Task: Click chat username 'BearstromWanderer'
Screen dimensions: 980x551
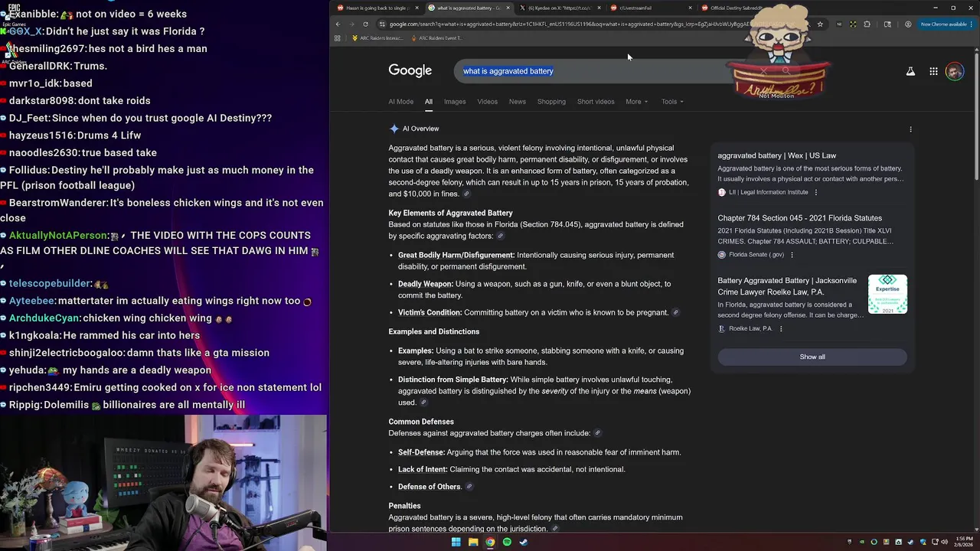Action: click(57, 203)
